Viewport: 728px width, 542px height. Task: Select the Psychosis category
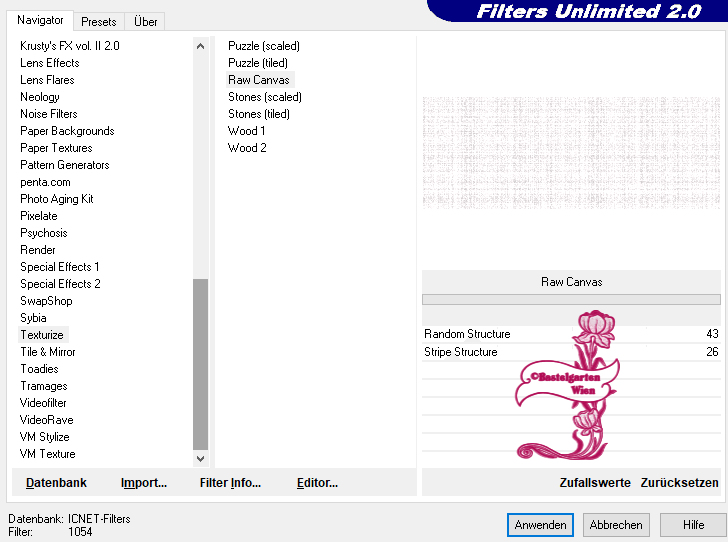(44, 233)
